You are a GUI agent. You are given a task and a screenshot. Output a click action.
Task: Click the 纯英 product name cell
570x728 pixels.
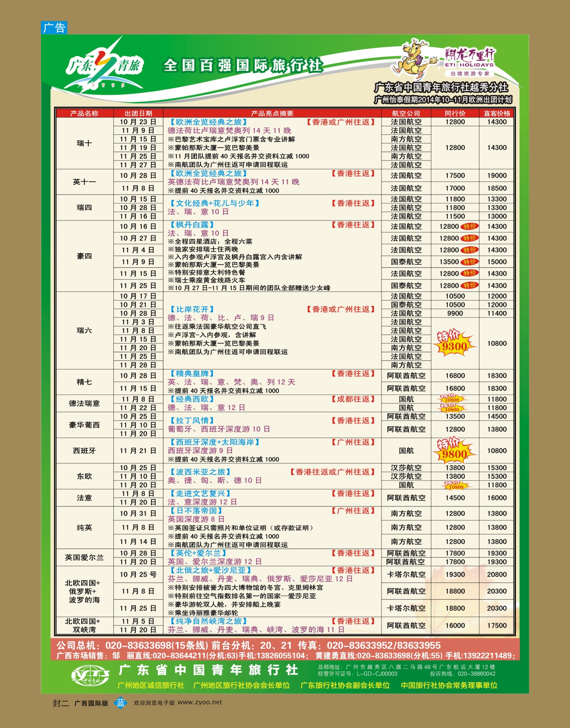(x=84, y=528)
